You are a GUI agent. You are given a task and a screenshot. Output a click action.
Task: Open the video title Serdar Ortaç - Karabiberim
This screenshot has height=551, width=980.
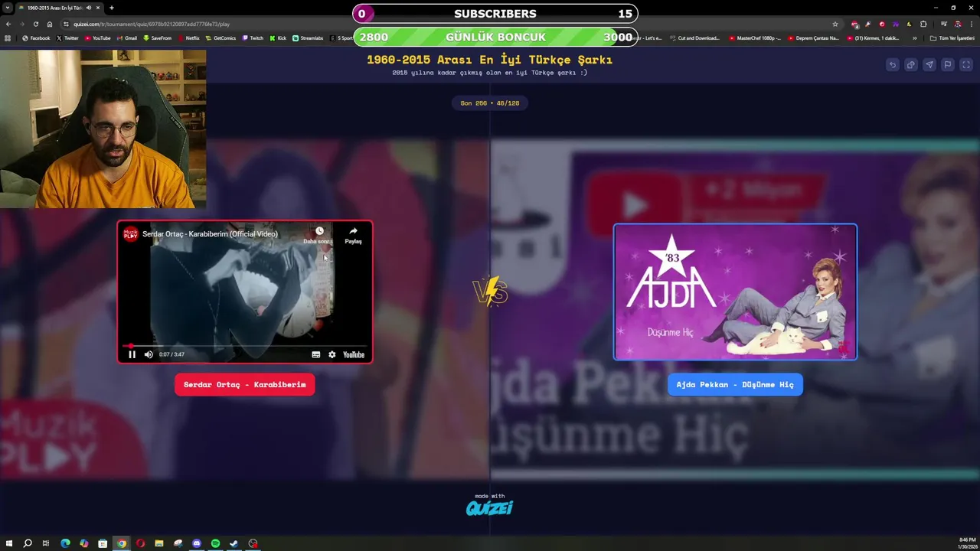(210, 234)
